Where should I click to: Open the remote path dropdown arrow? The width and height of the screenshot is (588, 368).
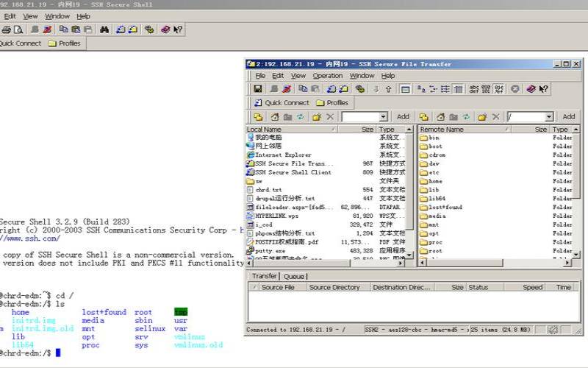coord(548,117)
